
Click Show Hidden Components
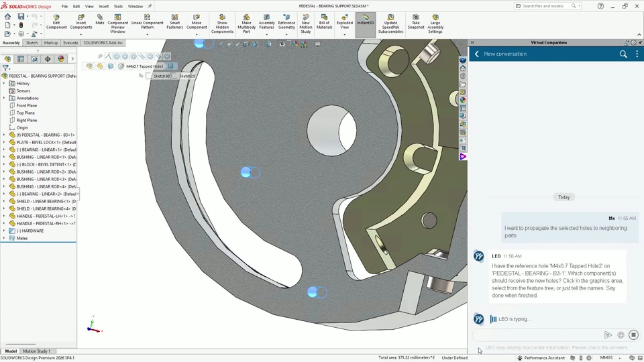tap(222, 24)
